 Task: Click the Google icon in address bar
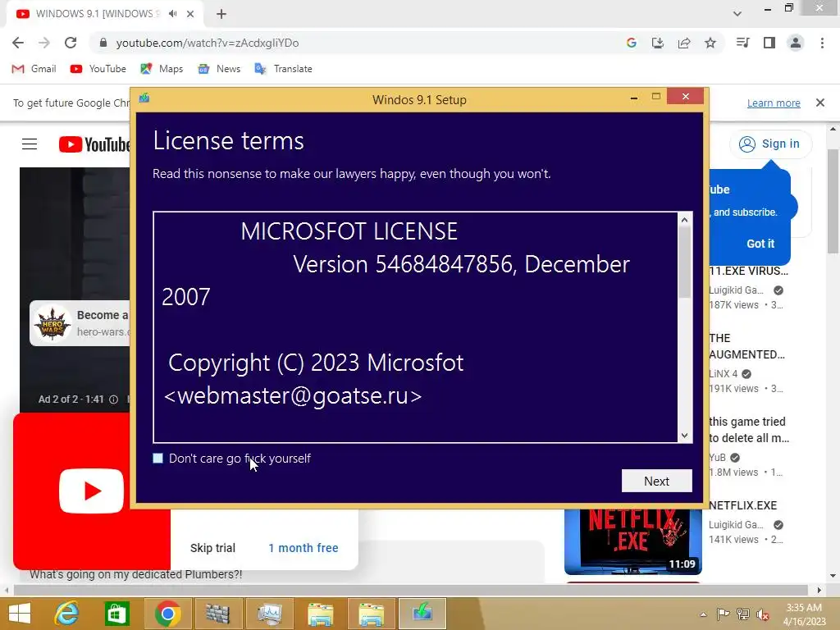[x=631, y=43]
